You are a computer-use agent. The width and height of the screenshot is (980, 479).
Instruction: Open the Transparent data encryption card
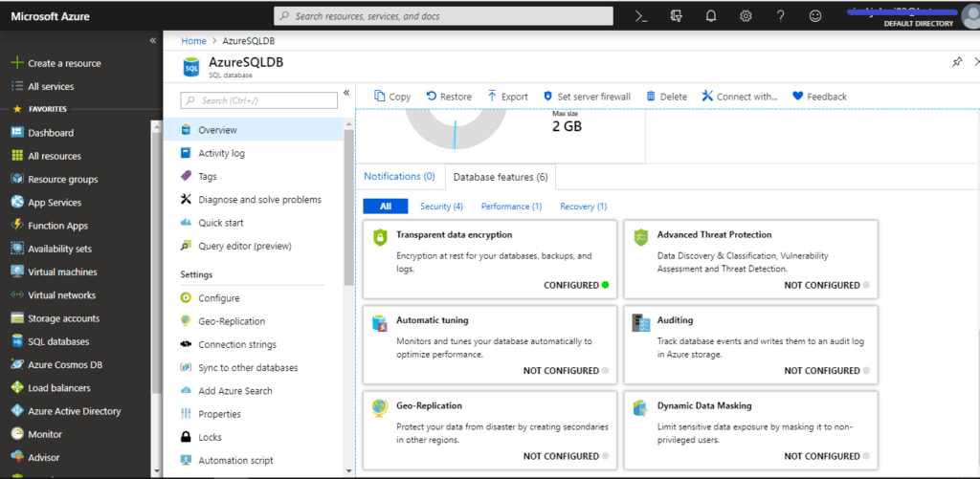coord(489,258)
